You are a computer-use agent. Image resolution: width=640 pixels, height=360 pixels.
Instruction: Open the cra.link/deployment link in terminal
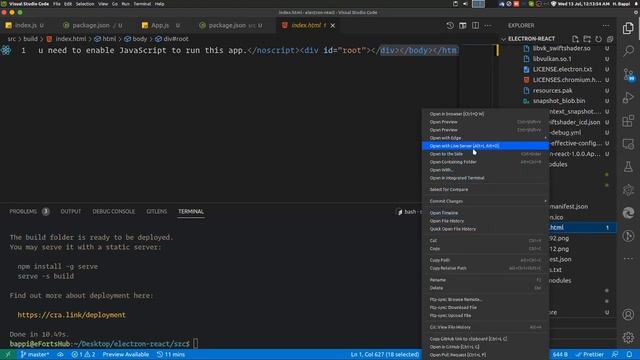pos(71,315)
